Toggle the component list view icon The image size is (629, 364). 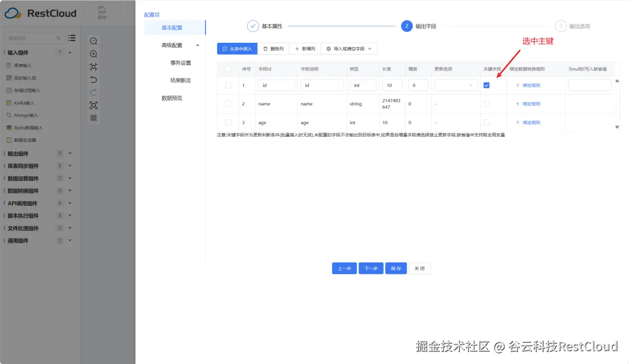[72, 38]
